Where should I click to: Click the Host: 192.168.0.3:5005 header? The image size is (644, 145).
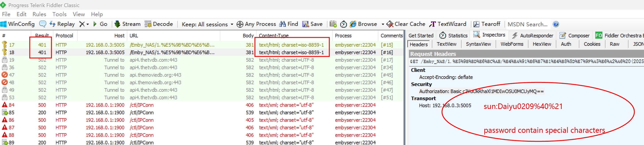point(445,106)
